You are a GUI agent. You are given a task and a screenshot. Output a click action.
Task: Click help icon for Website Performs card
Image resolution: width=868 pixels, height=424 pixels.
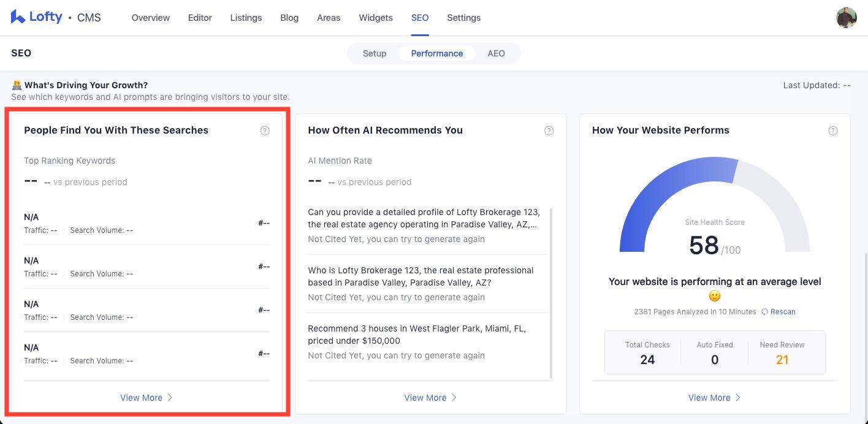(833, 131)
